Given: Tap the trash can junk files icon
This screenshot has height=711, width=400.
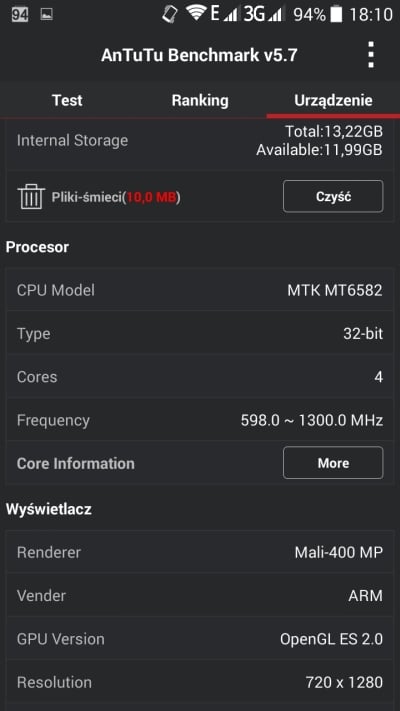Looking at the screenshot, I should pos(31,196).
